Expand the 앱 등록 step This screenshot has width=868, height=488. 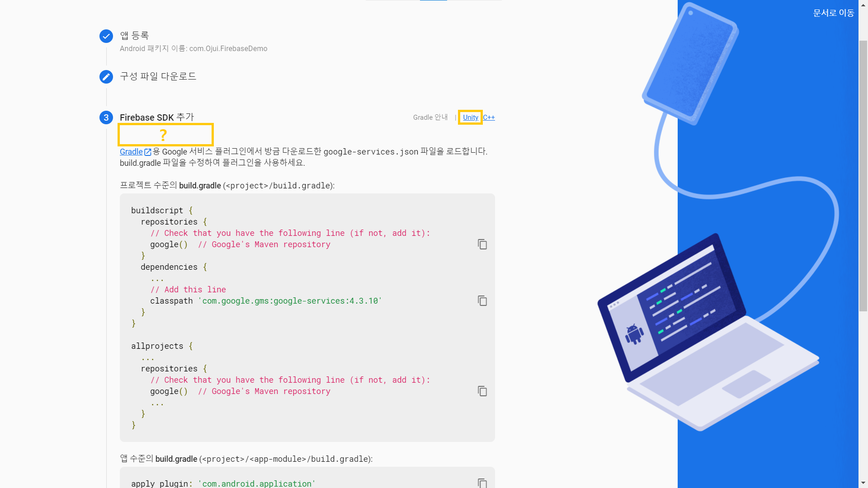(134, 36)
